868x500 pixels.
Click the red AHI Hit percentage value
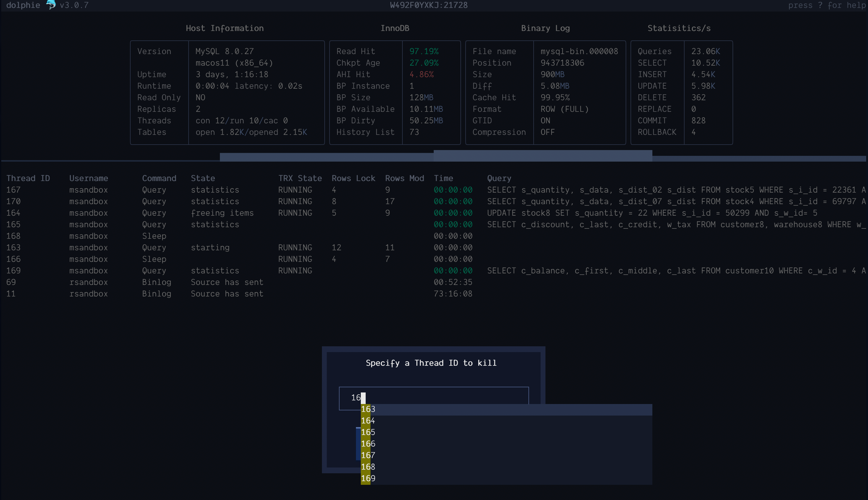[x=421, y=74]
